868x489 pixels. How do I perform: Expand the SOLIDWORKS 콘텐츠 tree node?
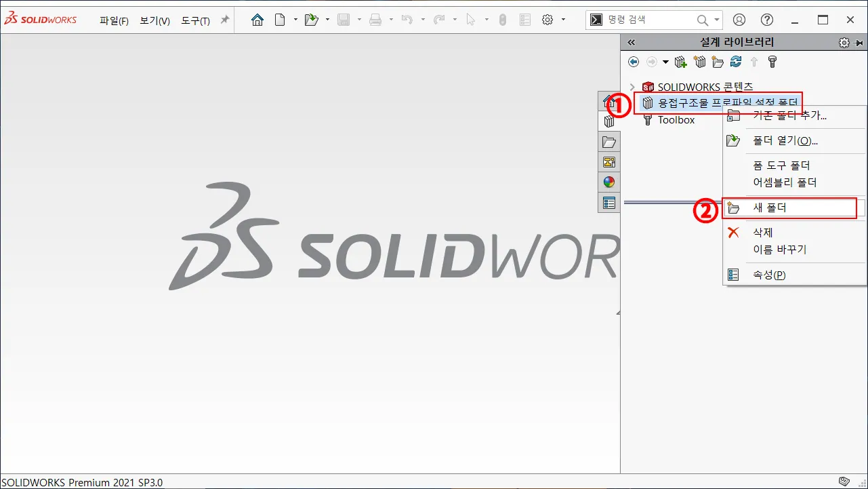pyautogui.click(x=632, y=87)
